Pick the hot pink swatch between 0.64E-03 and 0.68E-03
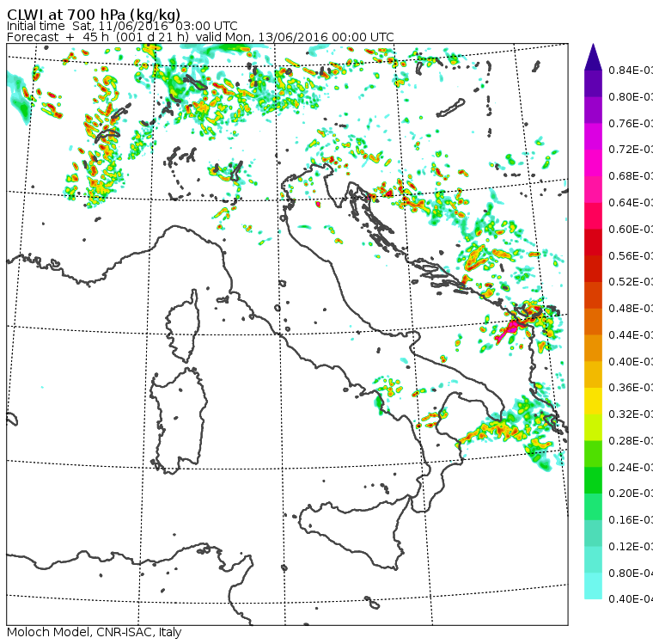This screenshot has height=644, width=653. coord(593,189)
